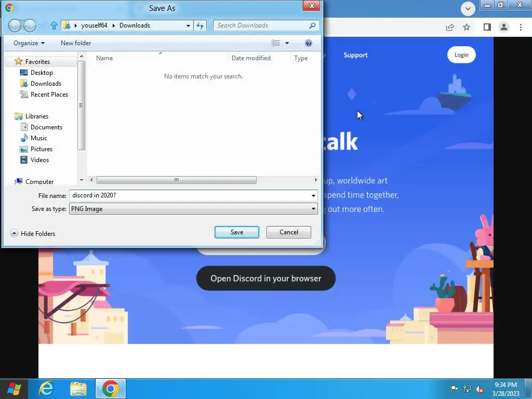Image resolution: width=532 pixels, height=399 pixels.
Task: Click navigation pane scrollbar up arrow
Action: tap(82, 56)
